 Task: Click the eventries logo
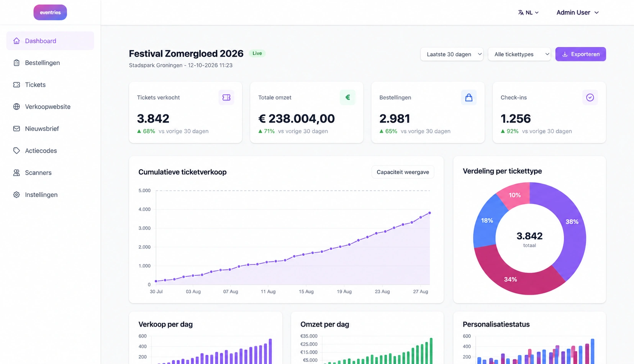click(x=50, y=12)
